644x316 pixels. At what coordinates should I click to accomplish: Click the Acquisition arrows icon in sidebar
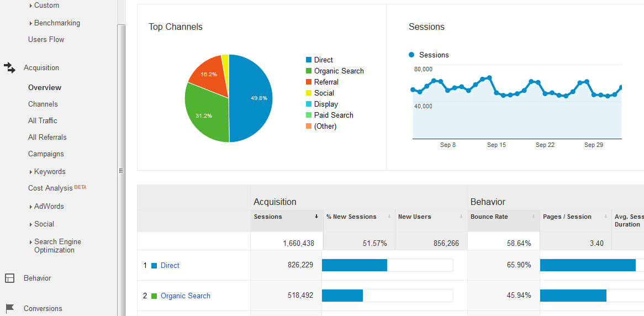9,67
